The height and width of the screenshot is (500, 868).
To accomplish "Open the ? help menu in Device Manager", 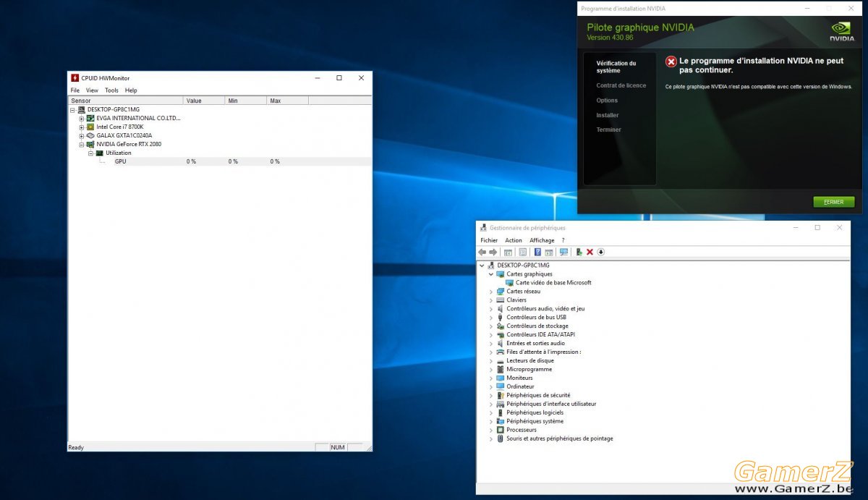I will click(563, 240).
